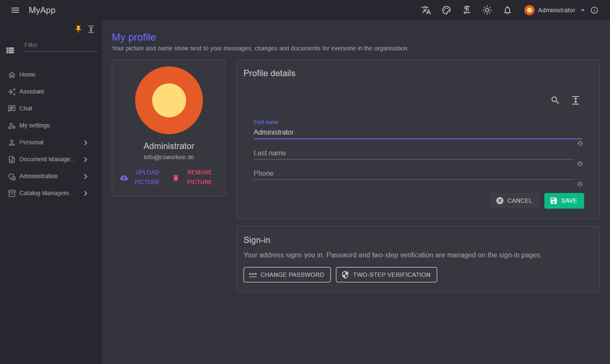Viewport: 610px width, 364px height.
Task: Toggle text direction icon in top bar
Action: 467,10
